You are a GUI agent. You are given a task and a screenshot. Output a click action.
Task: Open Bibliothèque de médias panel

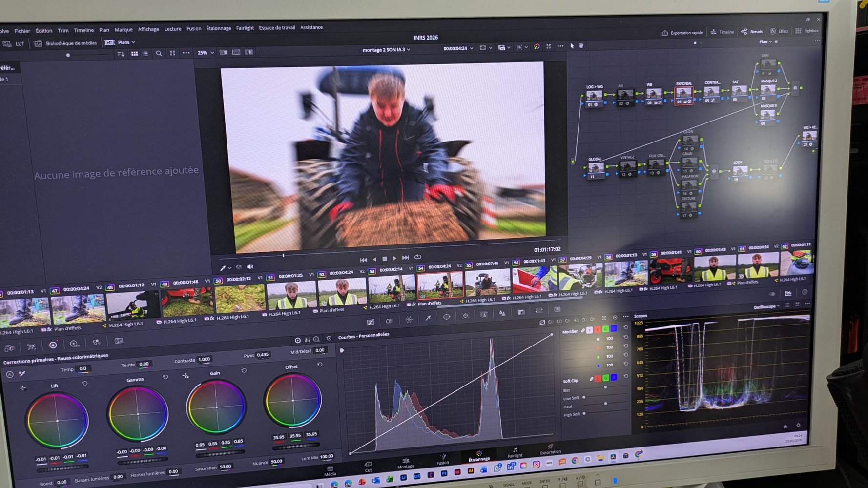point(65,43)
